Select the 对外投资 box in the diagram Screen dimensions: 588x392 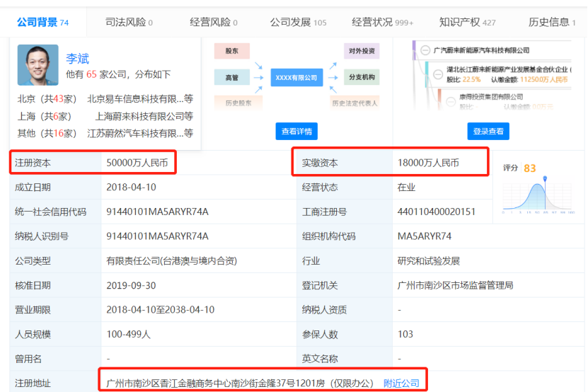pyautogui.click(x=362, y=51)
